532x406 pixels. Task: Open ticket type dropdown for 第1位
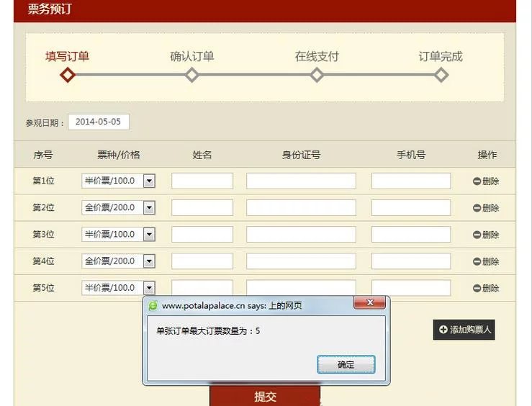tap(149, 181)
